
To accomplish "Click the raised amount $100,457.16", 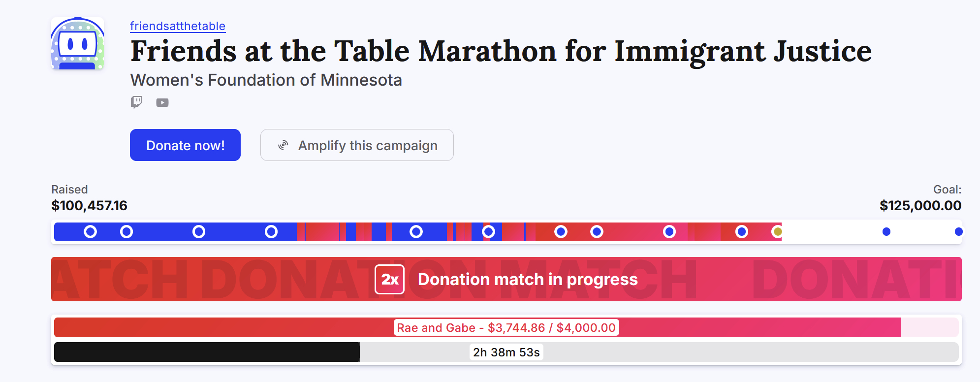I will [x=89, y=206].
